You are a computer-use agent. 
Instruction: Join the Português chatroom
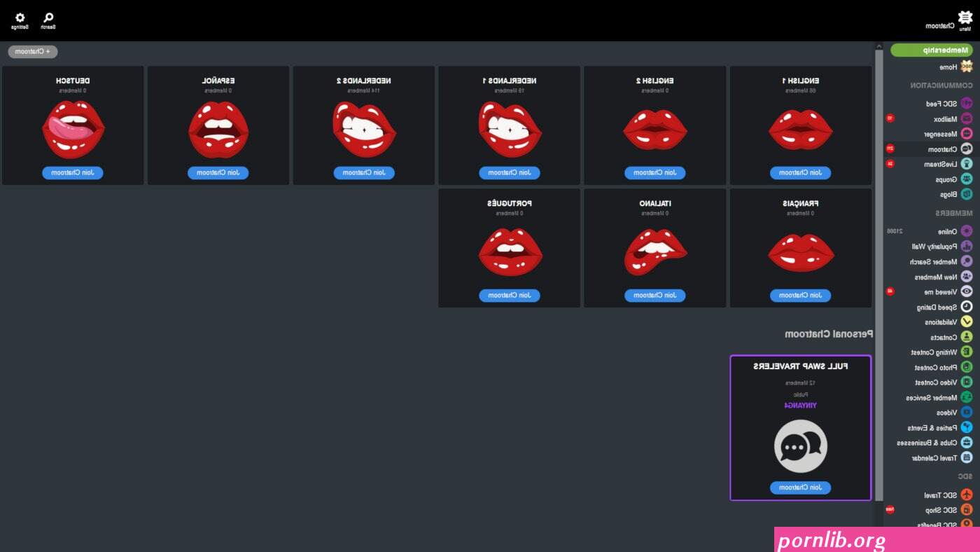[509, 295]
